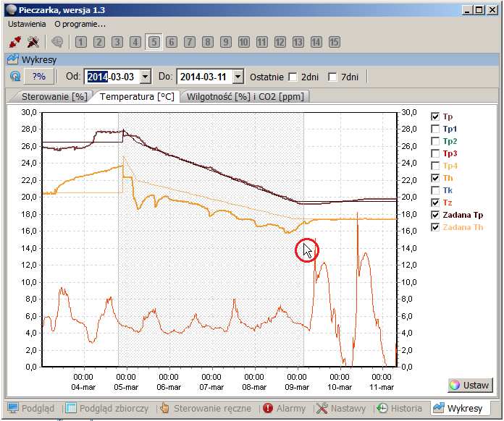Uncheck the Th series checkbox

(435, 178)
